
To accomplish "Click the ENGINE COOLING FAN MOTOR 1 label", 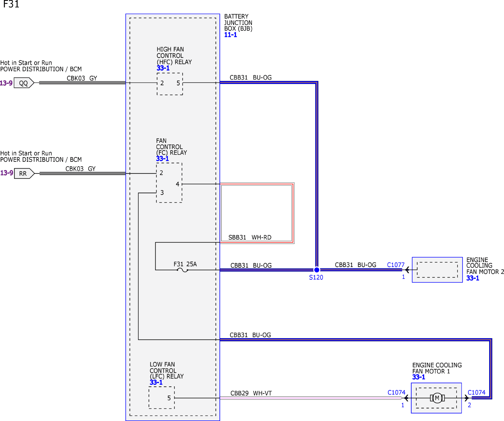I will coord(437,368).
